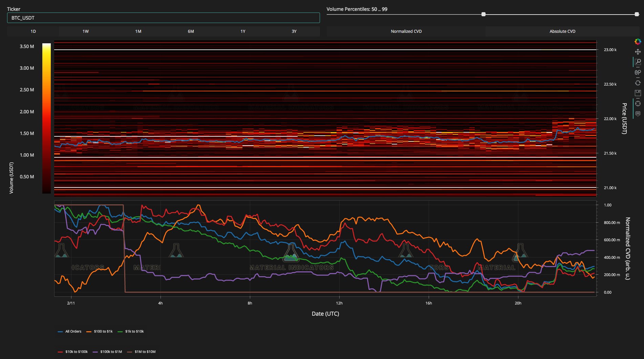Screen dimensions: 644x359
Task: Toggle the $1M to $10M legend series
Action: [145, 352]
